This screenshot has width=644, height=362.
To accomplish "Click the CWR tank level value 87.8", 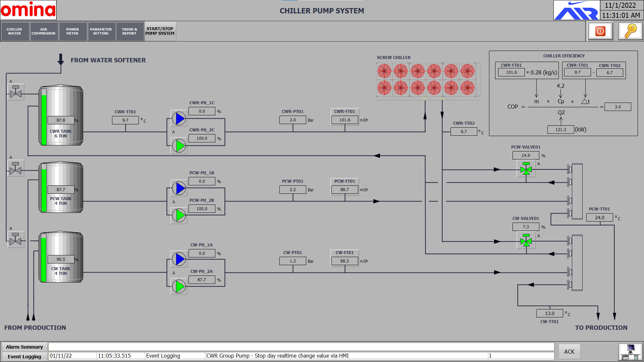I will pyautogui.click(x=61, y=120).
